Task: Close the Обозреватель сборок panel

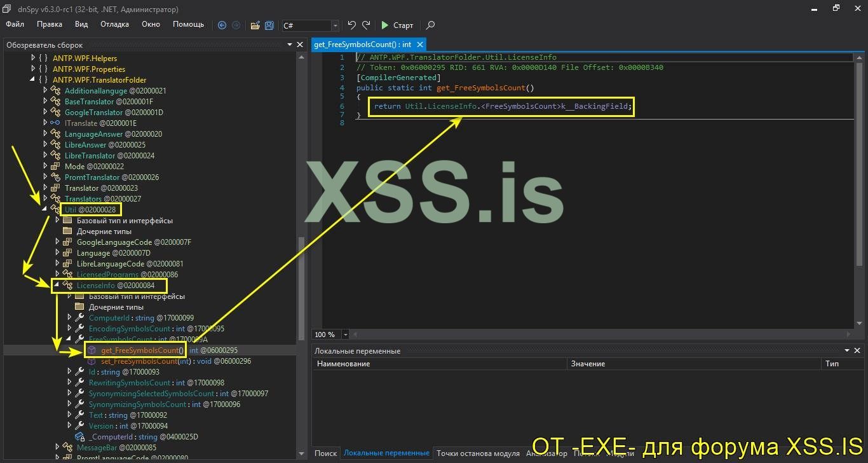Action: point(300,45)
